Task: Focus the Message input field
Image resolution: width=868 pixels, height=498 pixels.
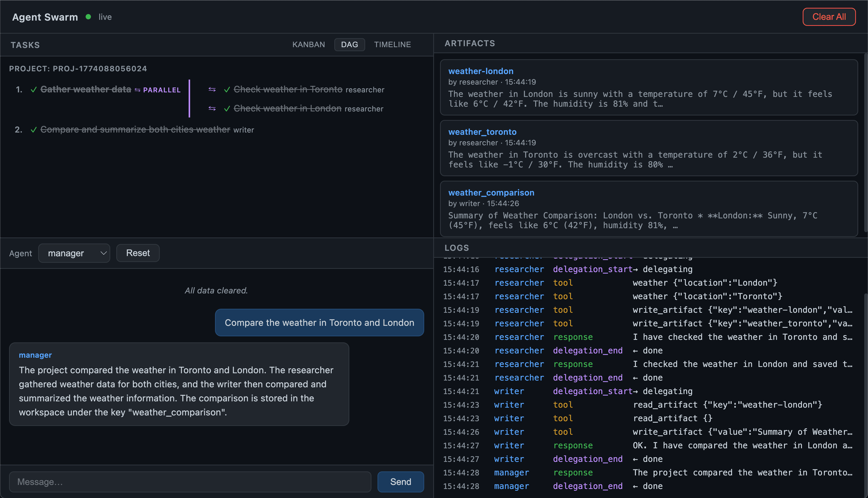Action: [190, 482]
